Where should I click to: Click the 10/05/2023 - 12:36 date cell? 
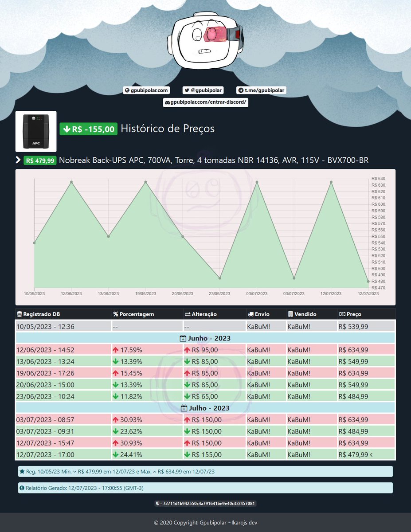coord(63,327)
